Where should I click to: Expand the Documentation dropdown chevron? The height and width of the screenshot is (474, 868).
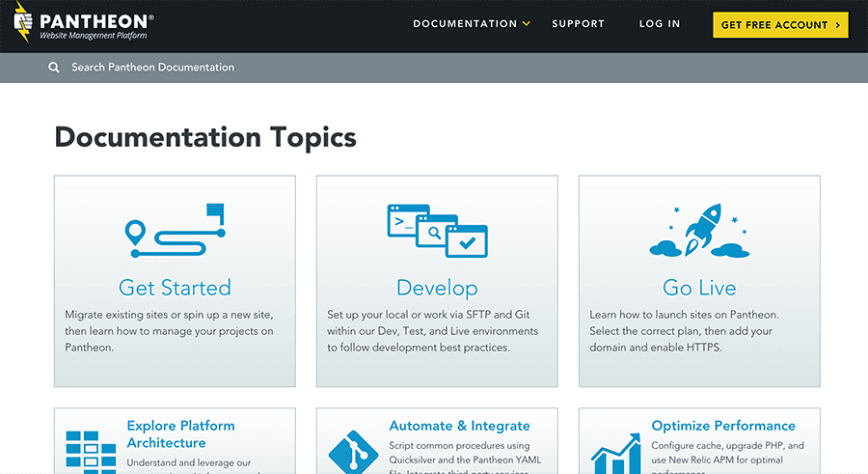click(x=527, y=24)
